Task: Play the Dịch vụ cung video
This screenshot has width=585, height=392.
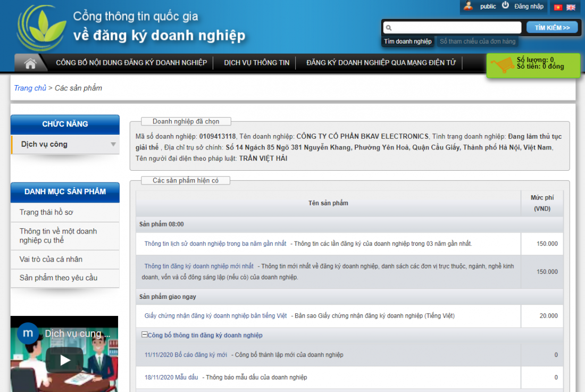Action: [x=64, y=360]
